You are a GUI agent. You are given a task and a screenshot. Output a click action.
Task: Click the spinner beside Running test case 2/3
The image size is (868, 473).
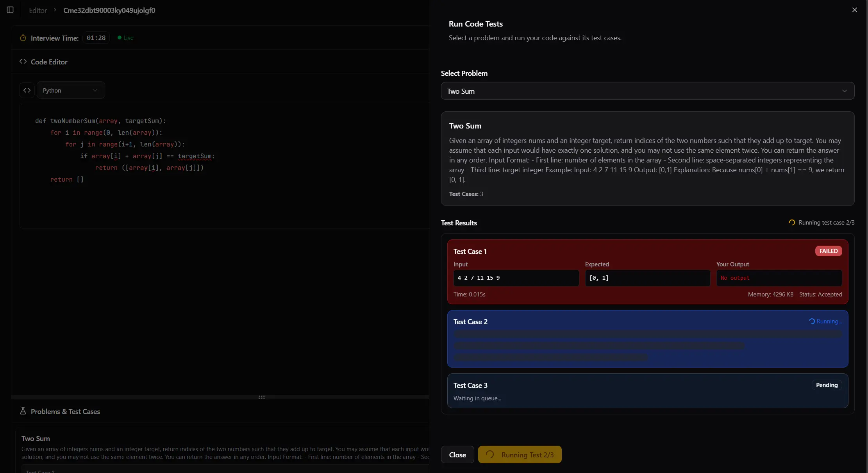point(791,223)
